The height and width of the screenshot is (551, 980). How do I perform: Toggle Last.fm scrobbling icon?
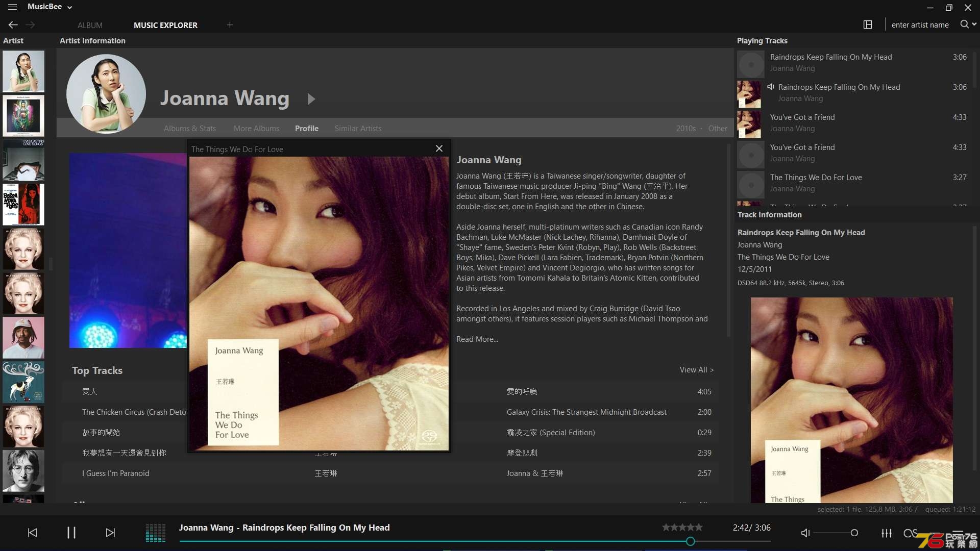coord(910,533)
